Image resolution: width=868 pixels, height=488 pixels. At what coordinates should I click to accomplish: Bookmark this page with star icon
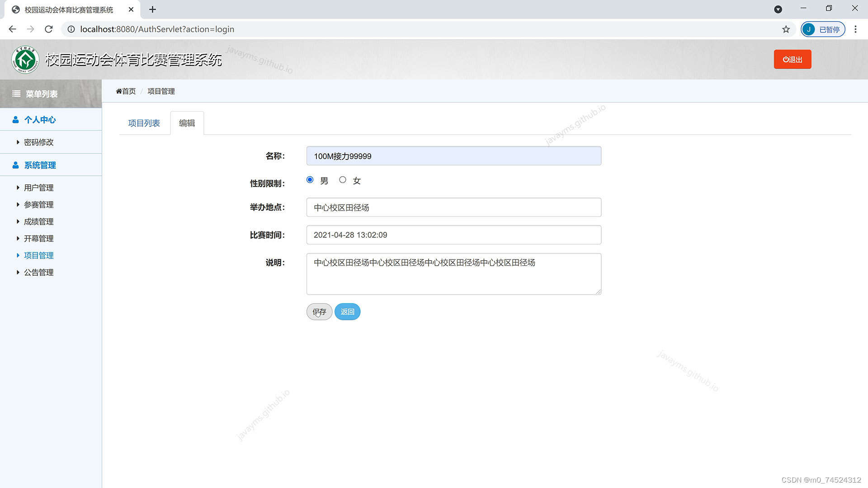click(786, 29)
